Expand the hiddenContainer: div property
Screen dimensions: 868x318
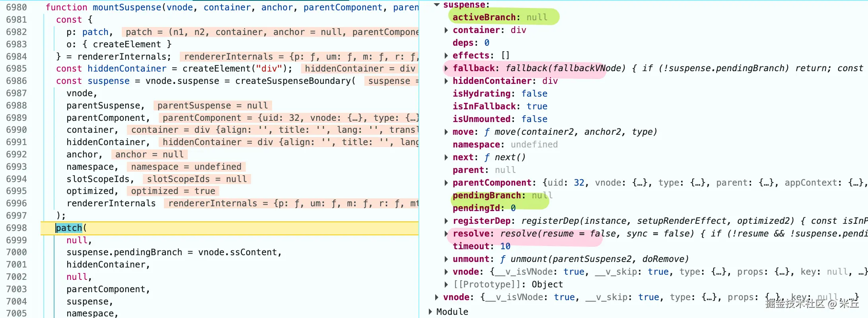coord(446,81)
